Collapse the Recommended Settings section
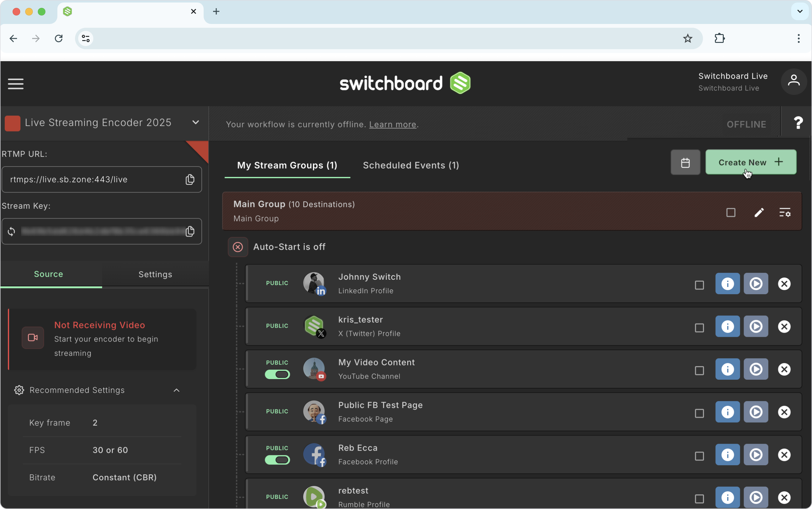The image size is (812, 509). pyautogui.click(x=176, y=390)
